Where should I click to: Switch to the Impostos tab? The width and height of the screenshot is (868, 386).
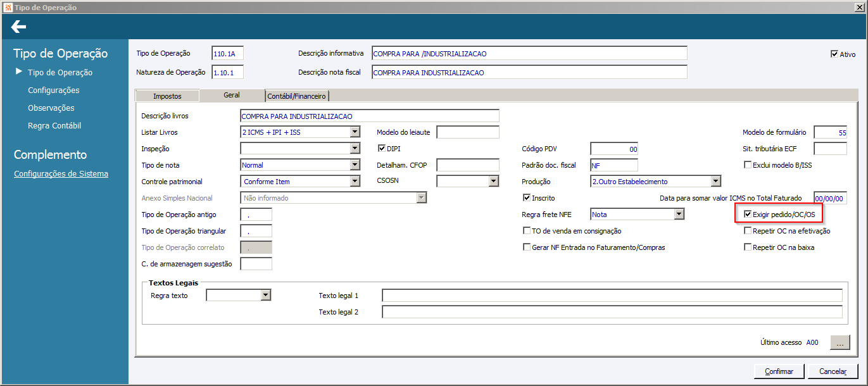[x=167, y=96]
